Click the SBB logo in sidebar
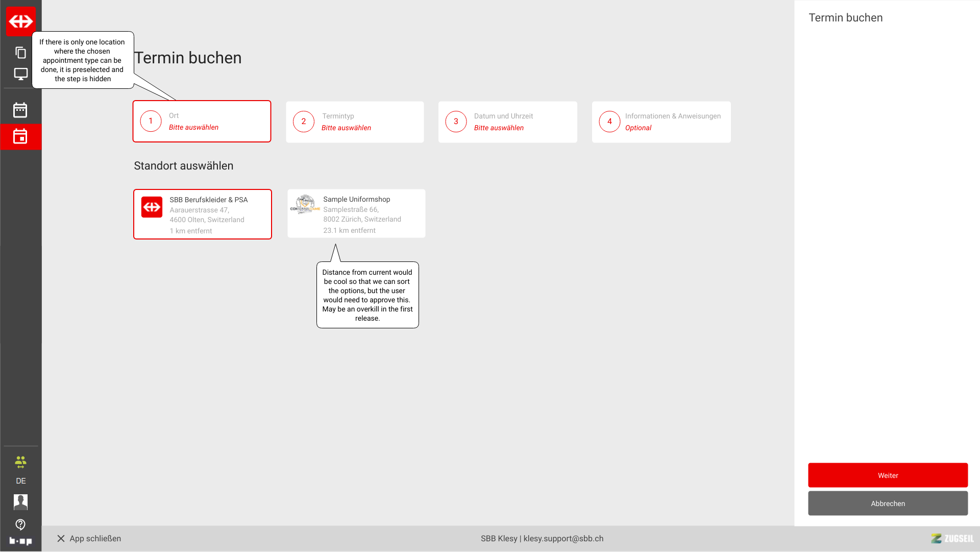The height and width of the screenshot is (552, 980). click(21, 21)
